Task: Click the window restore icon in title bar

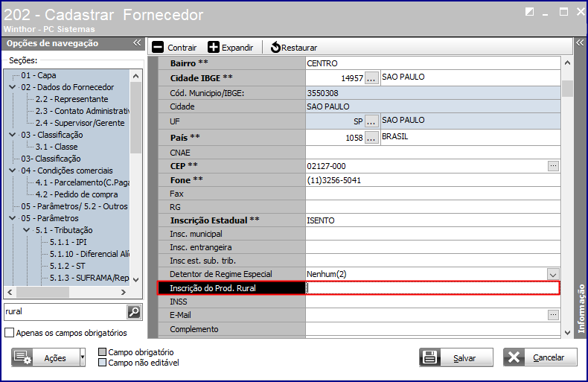Action: pyautogui.click(x=529, y=12)
